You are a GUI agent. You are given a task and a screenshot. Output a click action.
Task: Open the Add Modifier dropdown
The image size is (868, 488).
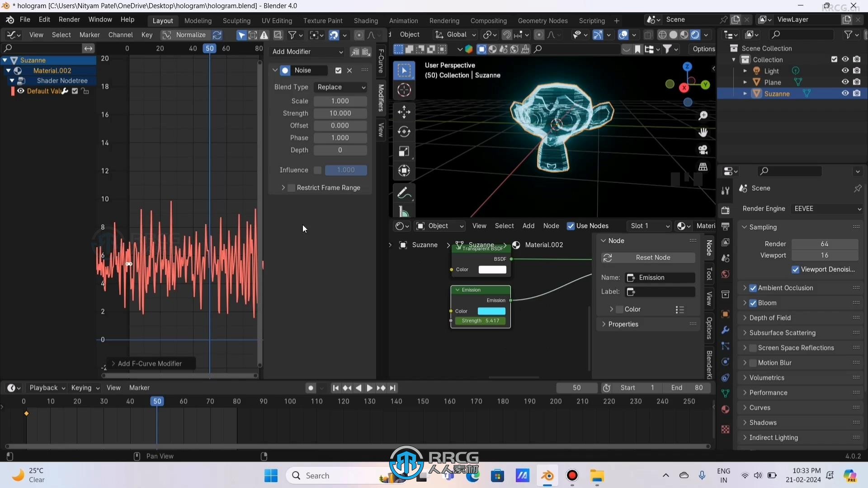[x=307, y=52]
